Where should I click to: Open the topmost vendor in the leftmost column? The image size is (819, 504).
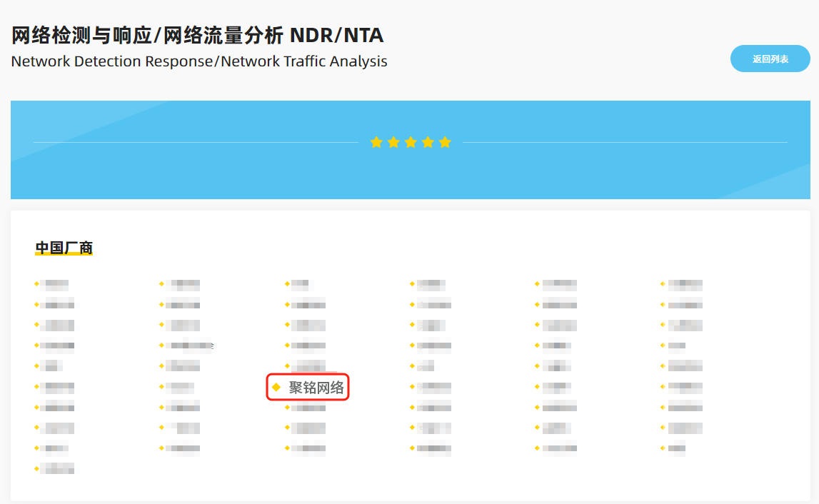56,284
